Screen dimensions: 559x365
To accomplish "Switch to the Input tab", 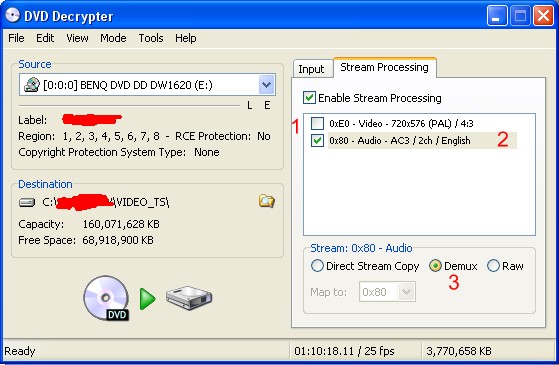I will 311,69.
